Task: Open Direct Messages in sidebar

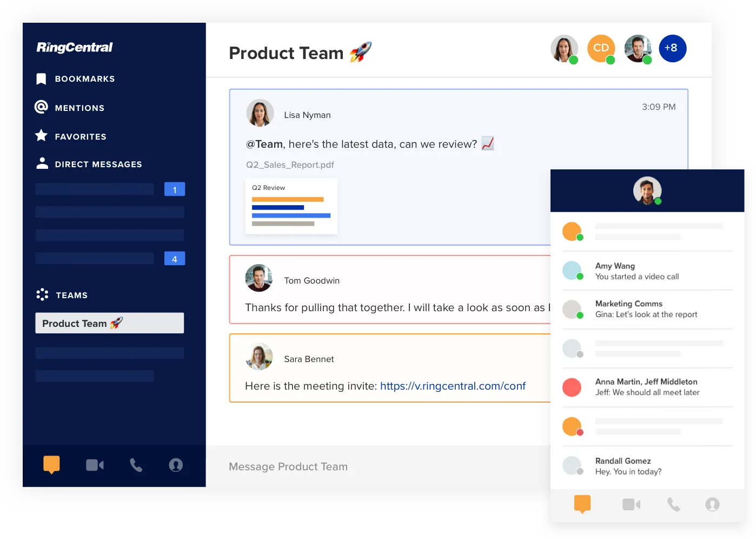Action: click(98, 164)
